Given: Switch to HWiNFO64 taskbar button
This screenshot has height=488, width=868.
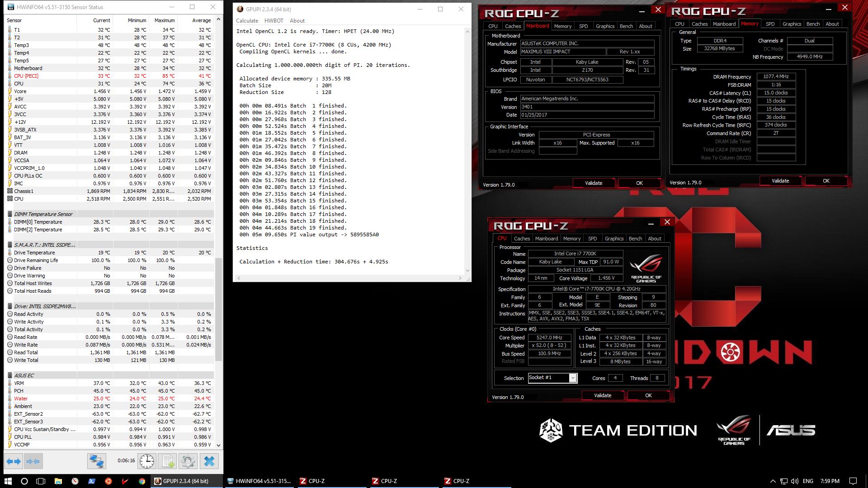Looking at the screenshot, I should tap(259, 481).
